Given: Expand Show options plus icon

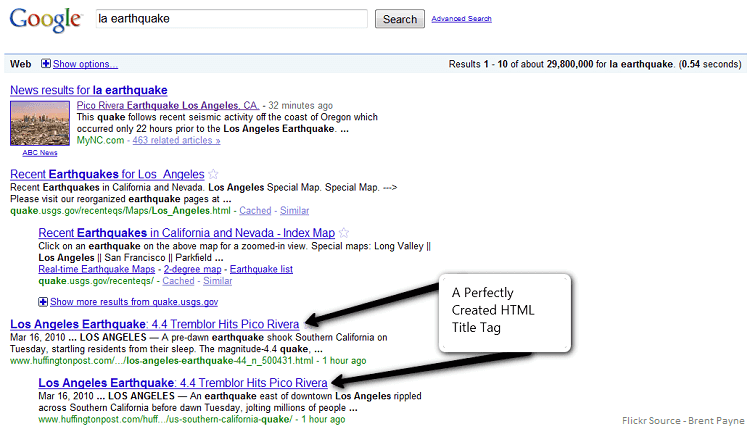Looking at the screenshot, I should click(x=46, y=64).
